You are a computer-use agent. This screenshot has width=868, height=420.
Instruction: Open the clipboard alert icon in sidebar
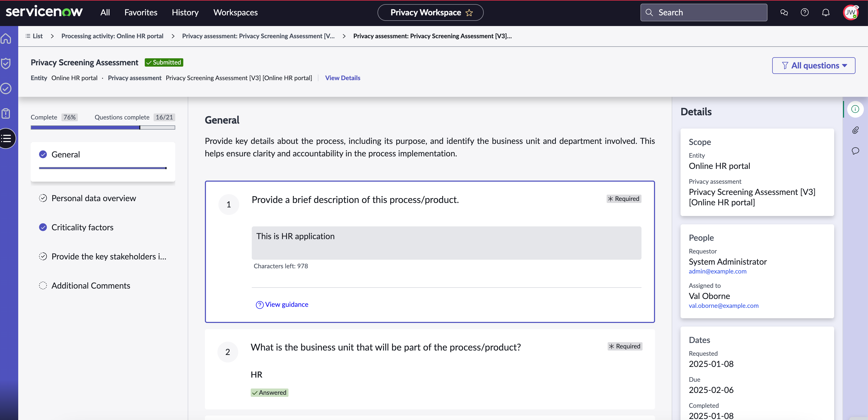(6, 113)
